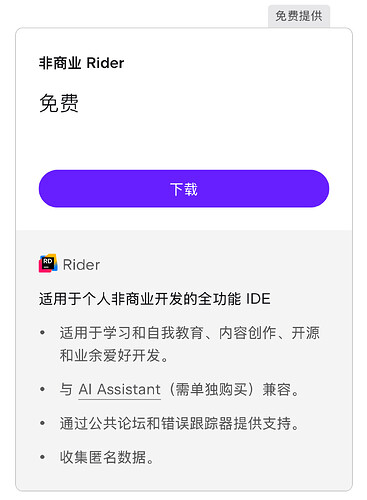
Task: Click the purple 下载 download button
Action: (x=184, y=189)
